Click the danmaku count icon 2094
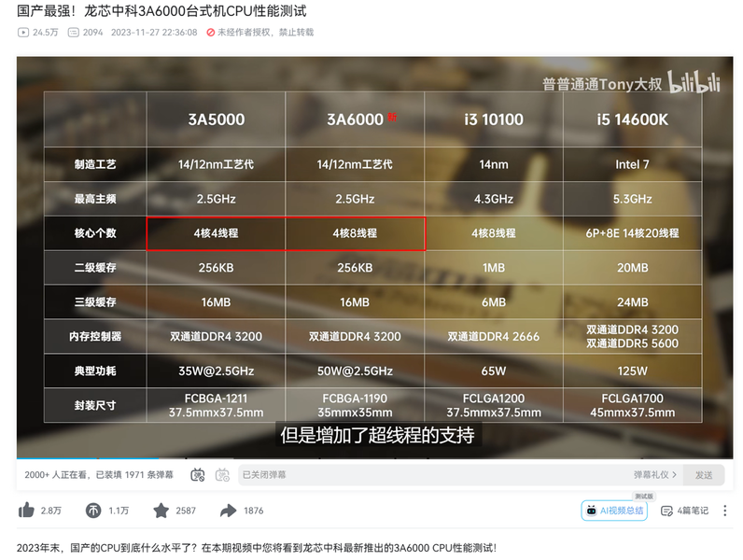Viewport: 743px width, 560px height. pyautogui.click(x=74, y=33)
